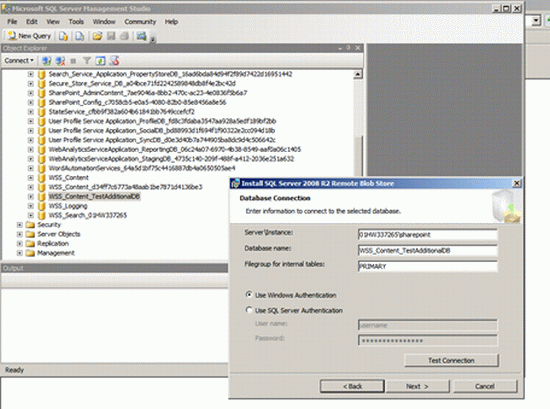
Task: Click the Stop icon in Object Explorer
Action: click(x=73, y=61)
